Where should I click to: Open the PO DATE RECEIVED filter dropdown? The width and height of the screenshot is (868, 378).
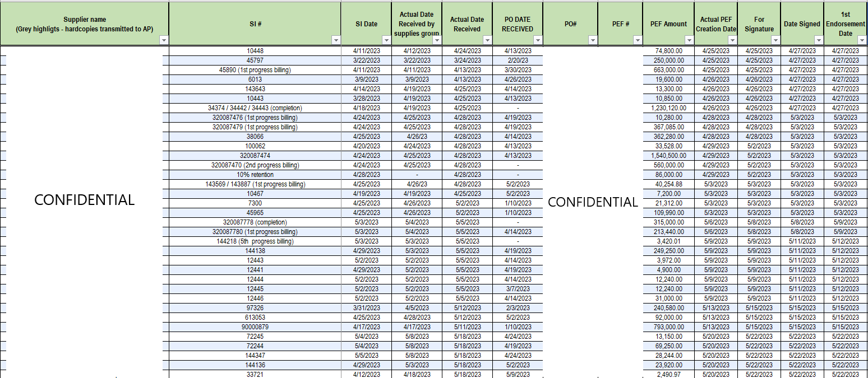pyautogui.click(x=538, y=40)
